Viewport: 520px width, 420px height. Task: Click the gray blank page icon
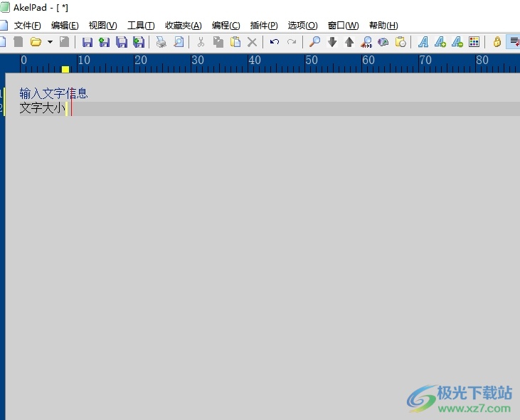pos(18,42)
